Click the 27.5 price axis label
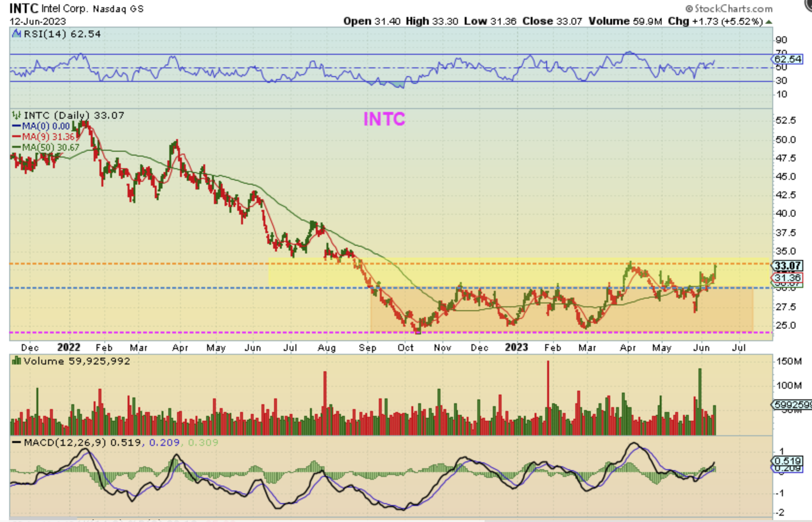This screenshot has width=812, height=522. click(786, 307)
